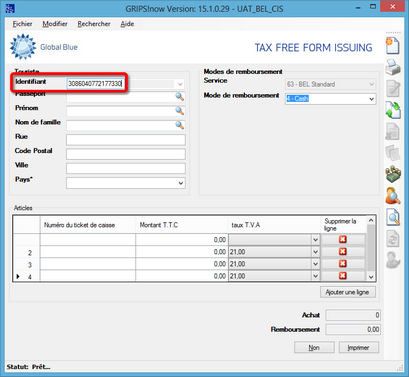Click the Prénom search magnifier icon
409x377 pixels.
[180, 111]
